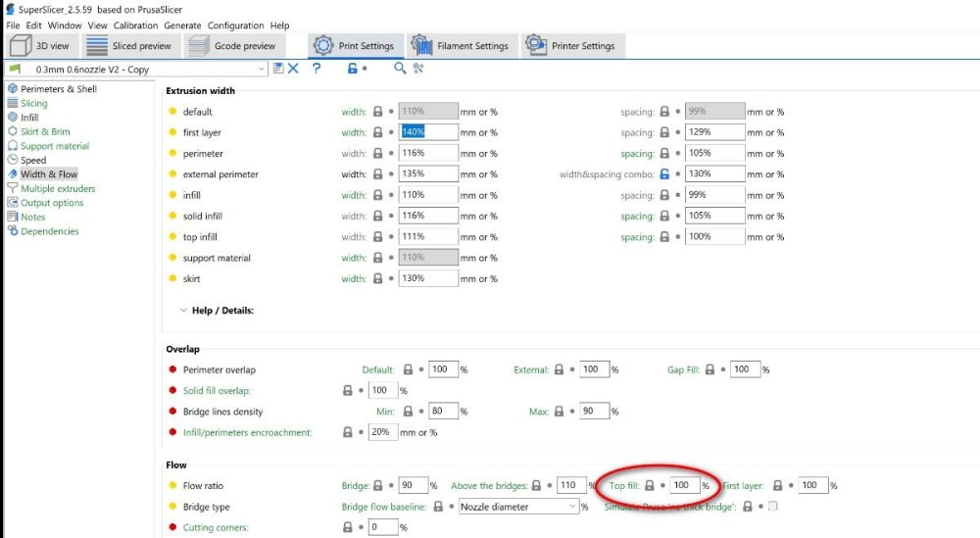Screen dimensions: 980x538
Task: Open the help question mark icon
Action: (317, 69)
